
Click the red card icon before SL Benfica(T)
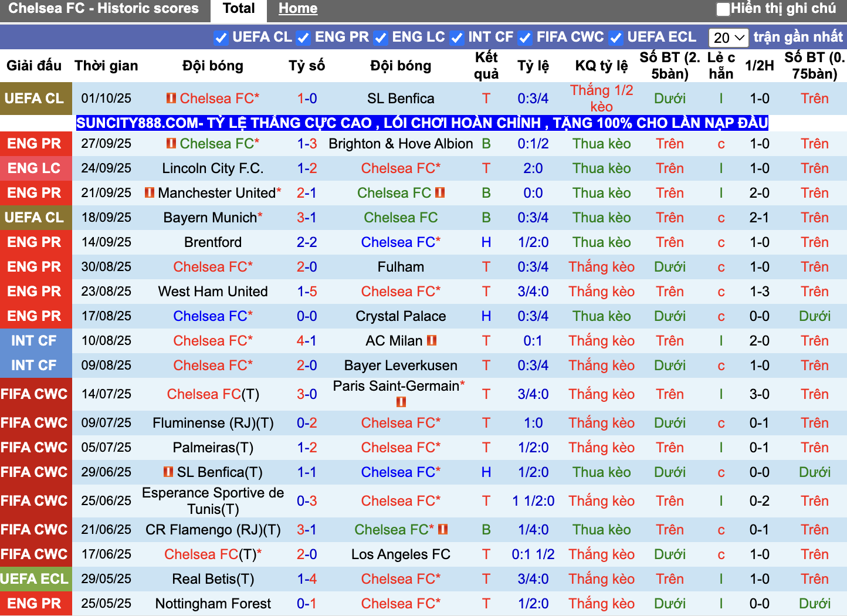tap(168, 472)
